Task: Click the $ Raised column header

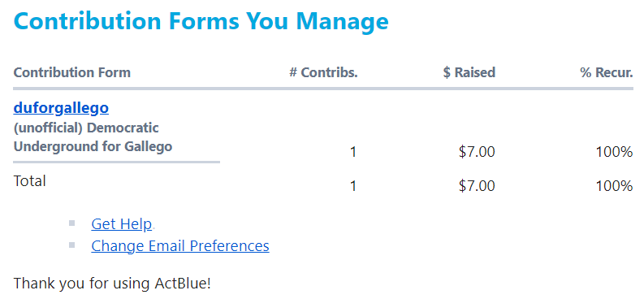Action: (x=469, y=72)
